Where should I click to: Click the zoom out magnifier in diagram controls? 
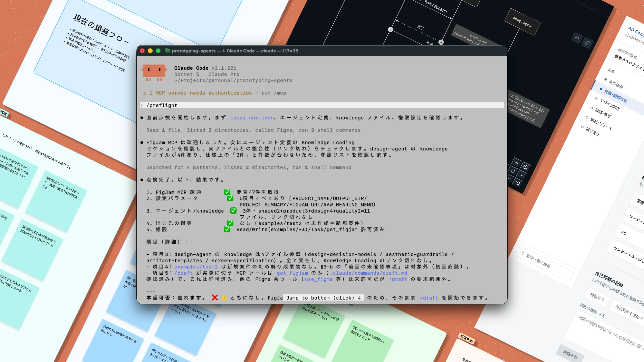tap(518, 183)
